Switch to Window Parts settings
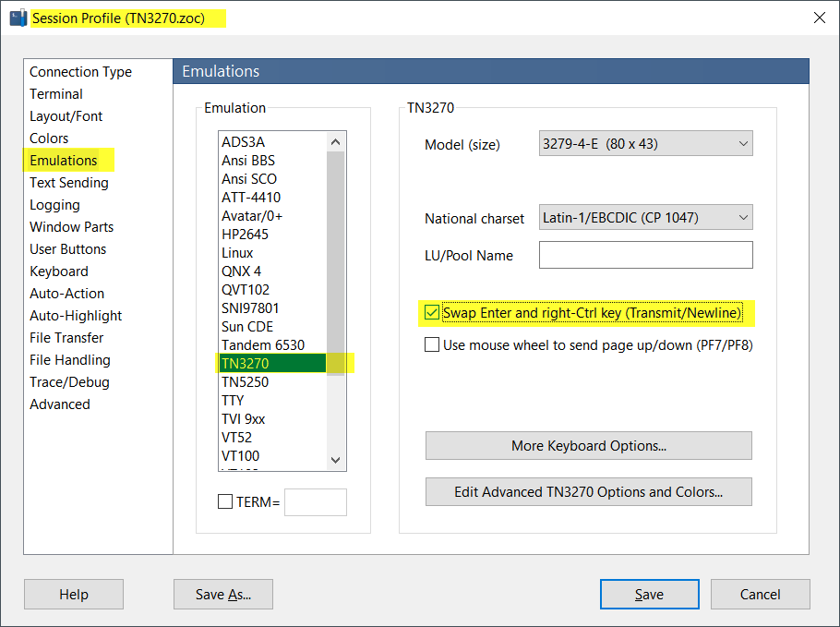 tap(71, 226)
